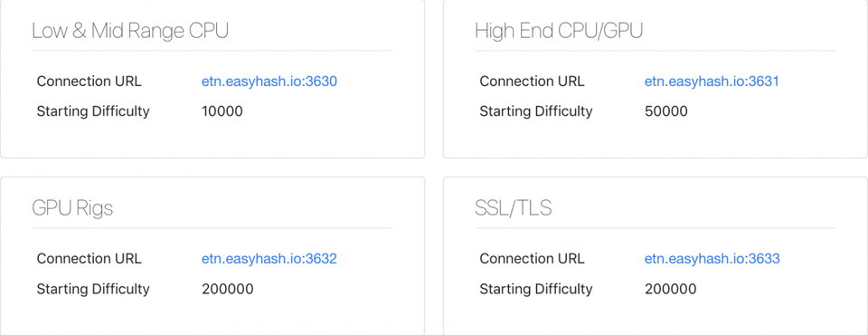Open the etn.easyhash.io:3633 connection link
The height and width of the screenshot is (335, 868).
712,259
